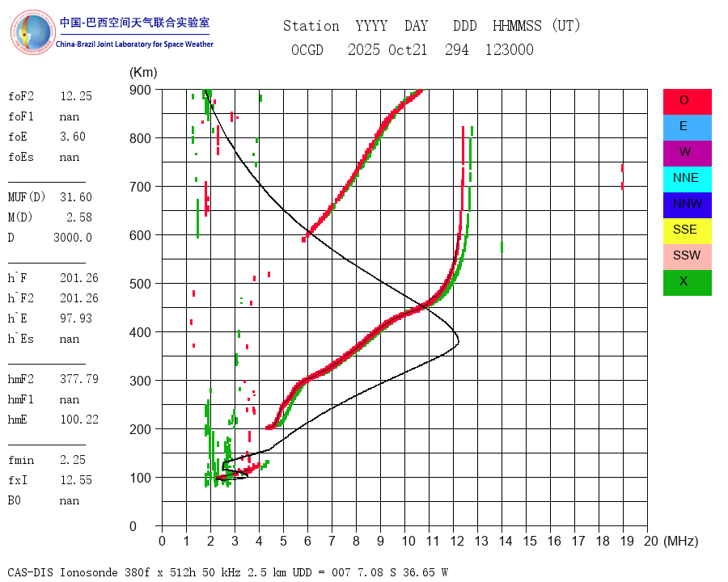Click the foF1 parameter label
The width and height of the screenshot is (728, 582).
21,116
